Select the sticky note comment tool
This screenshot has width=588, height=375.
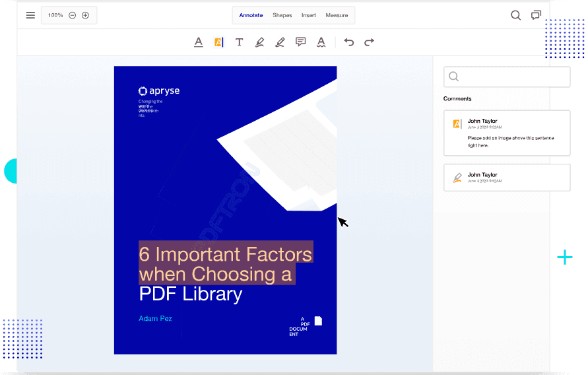coord(300,42)
